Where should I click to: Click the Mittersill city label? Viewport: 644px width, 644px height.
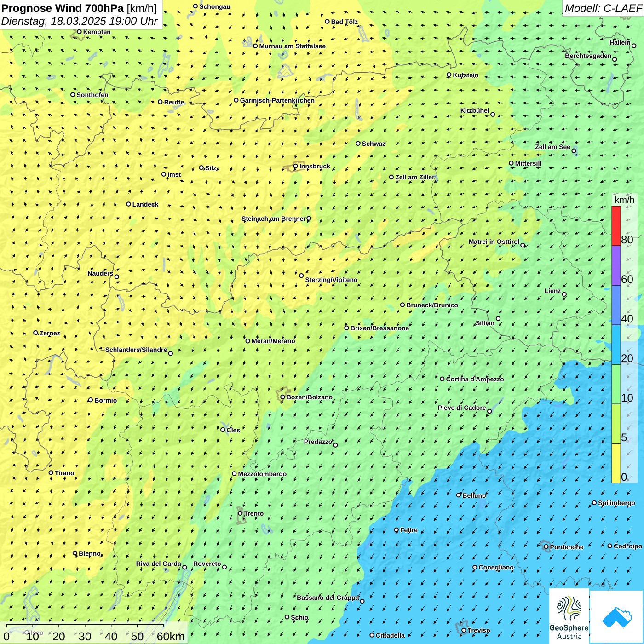pos(528,163)
